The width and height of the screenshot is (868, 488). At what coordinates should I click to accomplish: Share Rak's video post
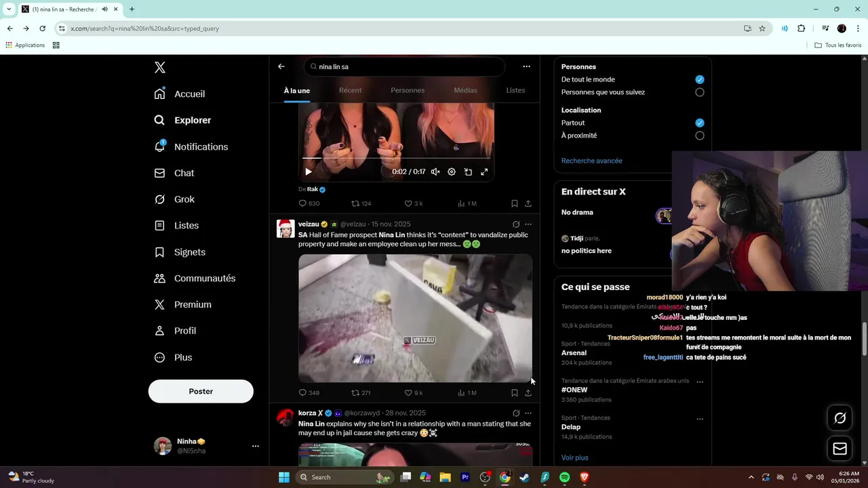tap(528, 203)
